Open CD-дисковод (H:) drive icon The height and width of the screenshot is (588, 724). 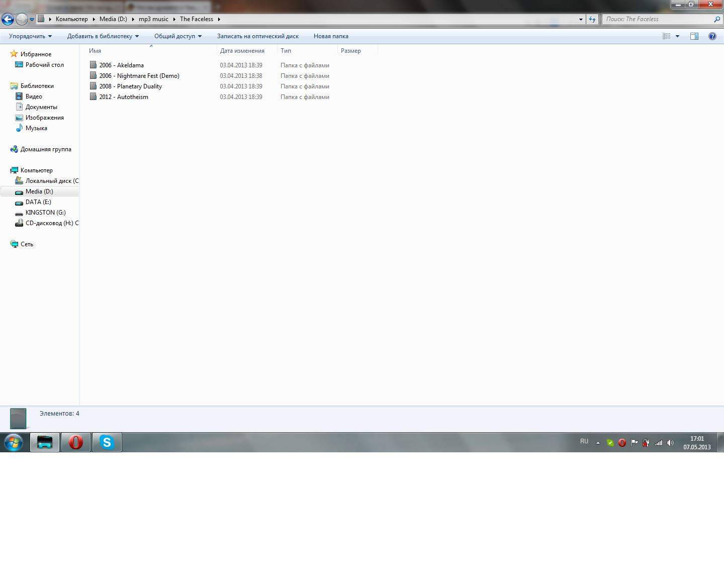(x=19, y=223)
